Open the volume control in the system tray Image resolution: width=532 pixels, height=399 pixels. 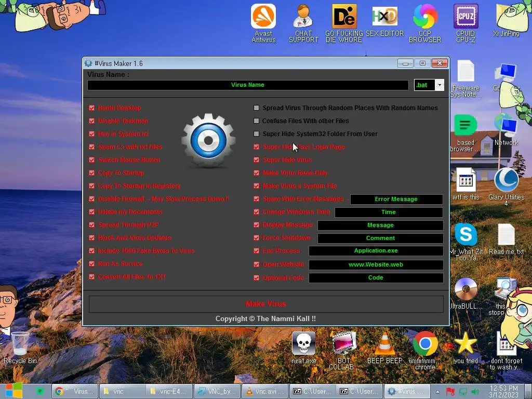pos(475,392)
